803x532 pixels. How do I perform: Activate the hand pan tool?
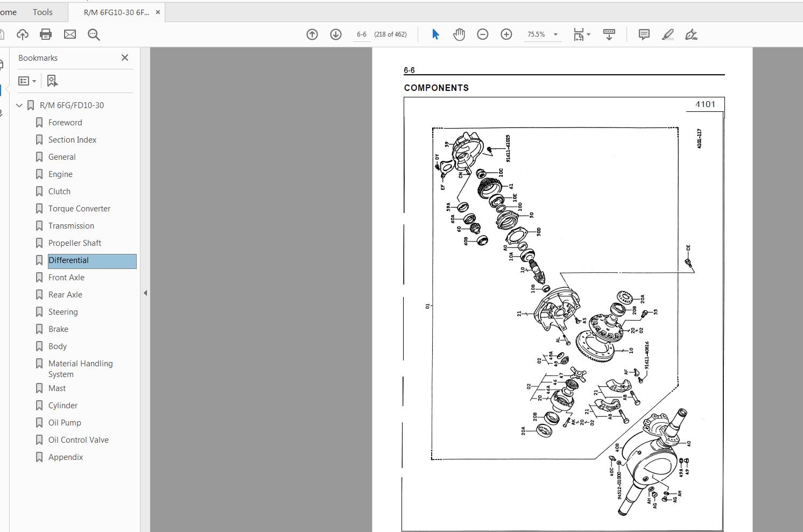point(459,34)
